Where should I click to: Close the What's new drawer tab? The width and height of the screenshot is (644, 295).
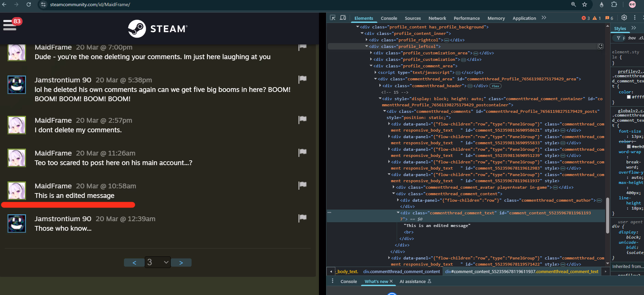pyautogui.click(x=391, y=281)
